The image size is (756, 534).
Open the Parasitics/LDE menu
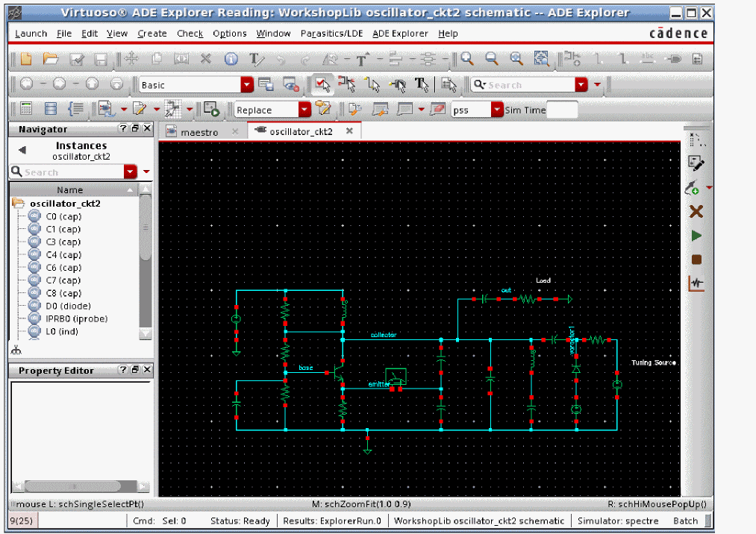[x=331, y=34]
